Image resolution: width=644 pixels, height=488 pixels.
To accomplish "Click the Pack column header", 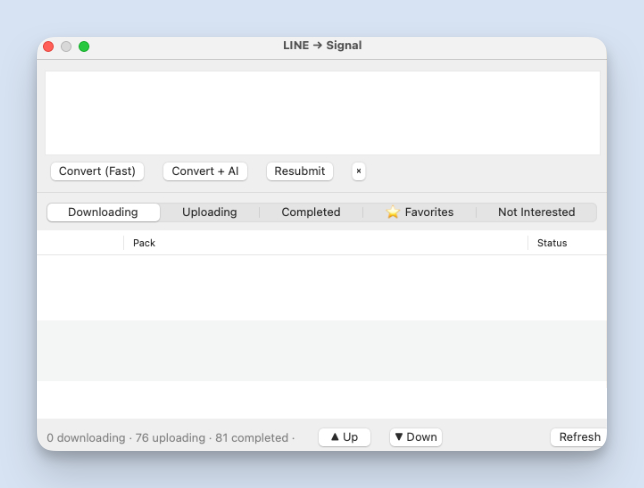I will coord(325,243).
